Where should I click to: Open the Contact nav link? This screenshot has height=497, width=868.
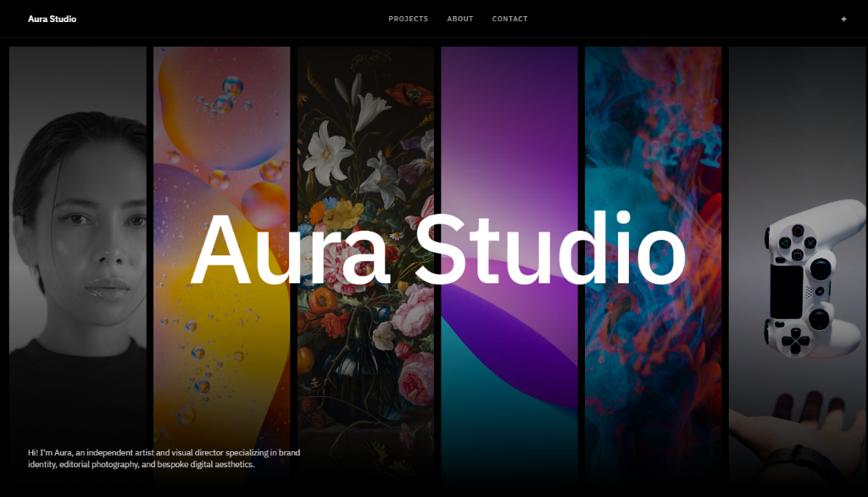(x=509, y=19)
